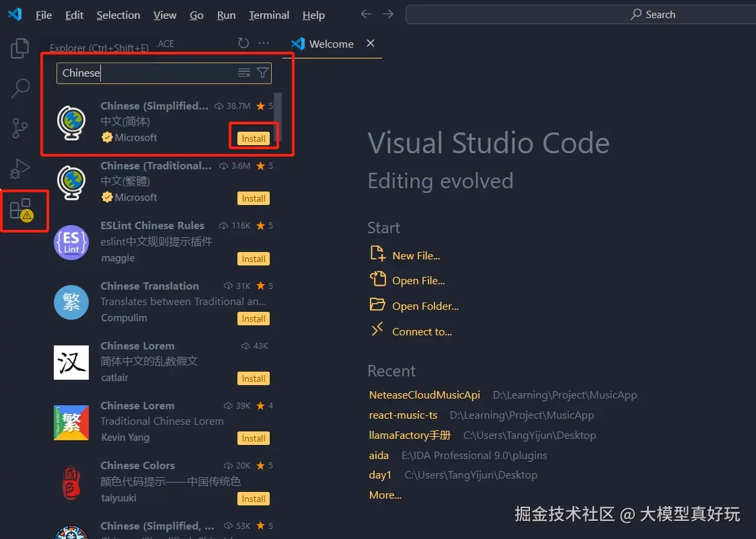Open the Extensions view in activity bar
The height and width of the screenshot is (539, 756).
click(x=20, y=208)
